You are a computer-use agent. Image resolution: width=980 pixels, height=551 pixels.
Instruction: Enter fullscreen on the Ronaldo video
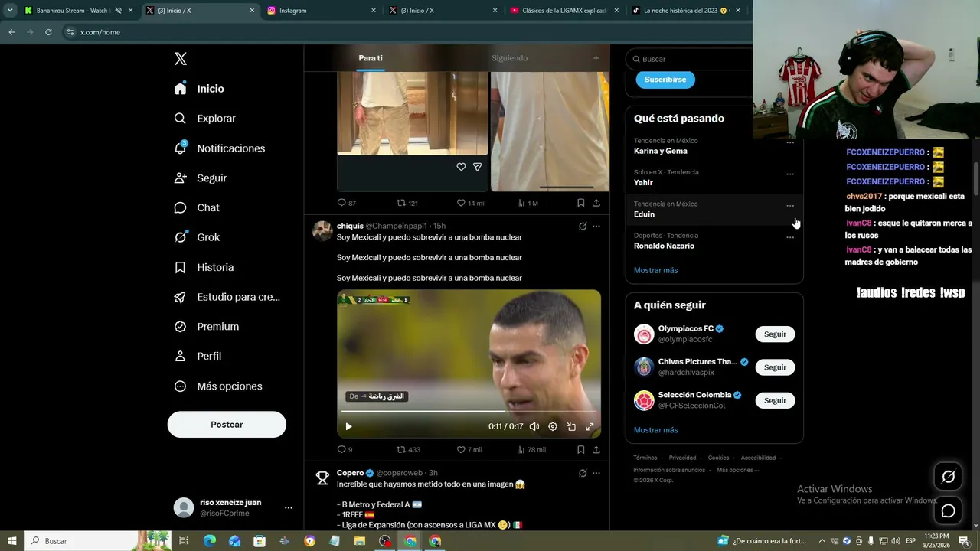tap(590, 427)
